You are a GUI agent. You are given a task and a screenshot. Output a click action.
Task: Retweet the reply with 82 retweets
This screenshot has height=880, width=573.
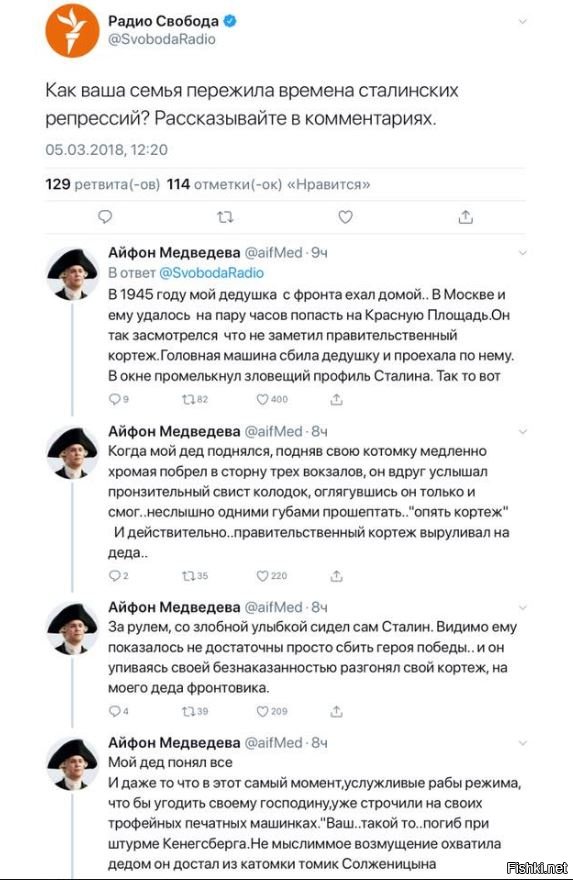(195, 399)
